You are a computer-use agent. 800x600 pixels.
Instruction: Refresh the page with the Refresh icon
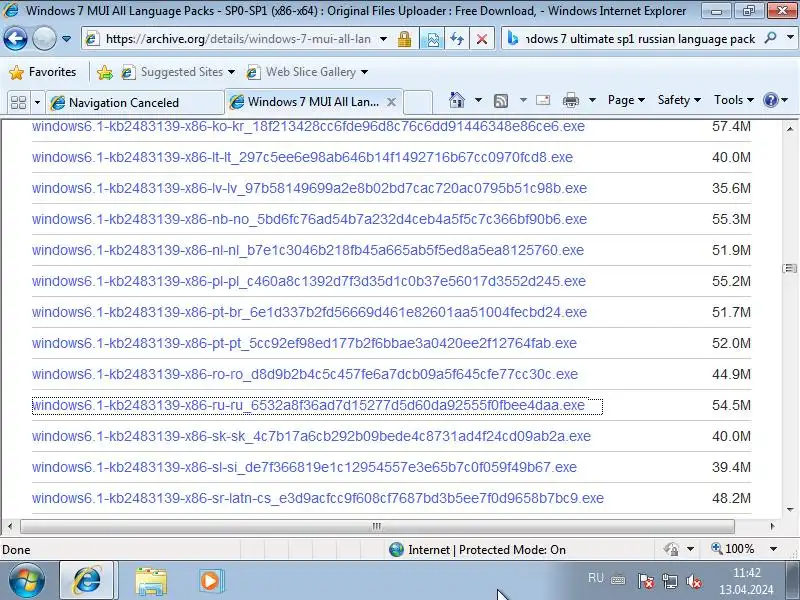(x=457, y=39)
